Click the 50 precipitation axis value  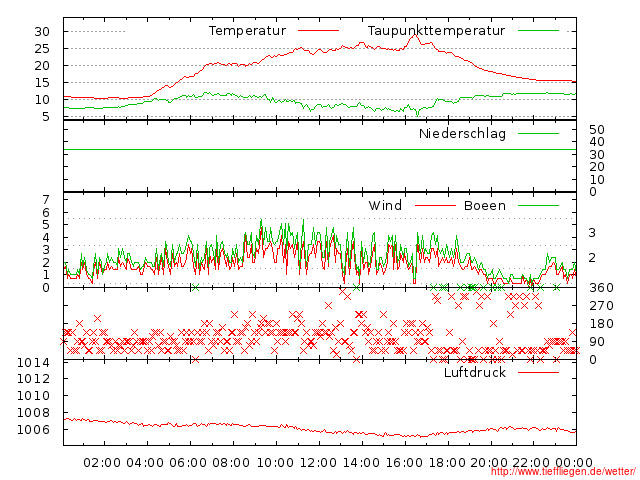pos(597,130)
